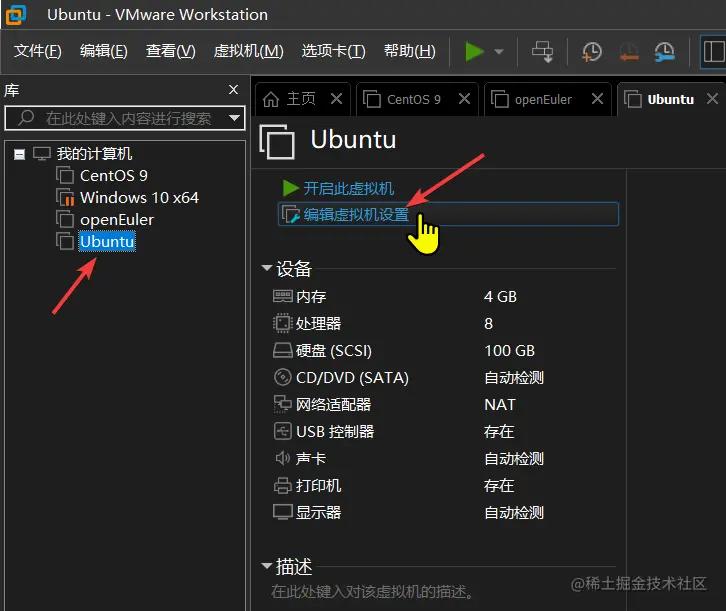Click the large Ubuntu VM header icon
The image size is (726, 611).
point(277,142)
